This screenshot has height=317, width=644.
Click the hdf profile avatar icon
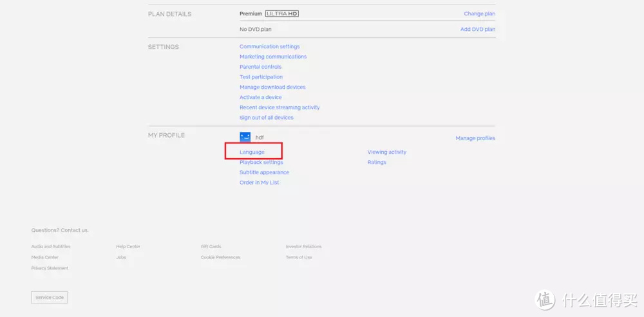[245, 137]
